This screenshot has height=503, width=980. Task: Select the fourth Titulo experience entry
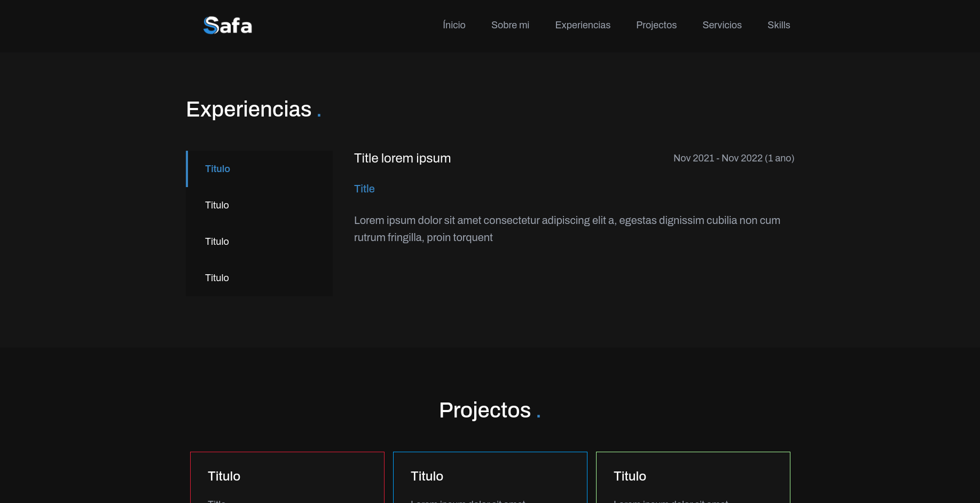[217, 277]
